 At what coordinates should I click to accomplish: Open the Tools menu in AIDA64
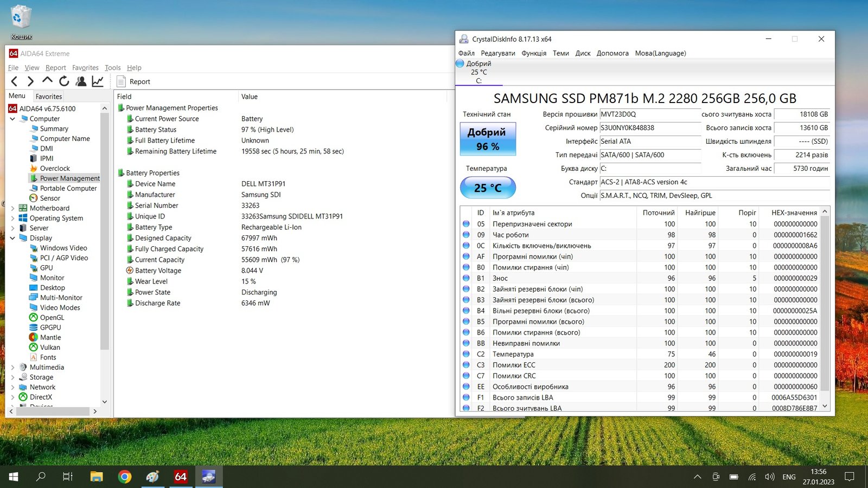tap(112, 68)
